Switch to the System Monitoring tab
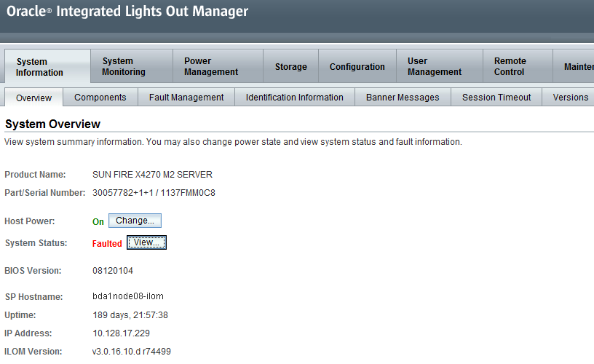The width and height of the screenshot is (594, 364). [x=132, y=66]
